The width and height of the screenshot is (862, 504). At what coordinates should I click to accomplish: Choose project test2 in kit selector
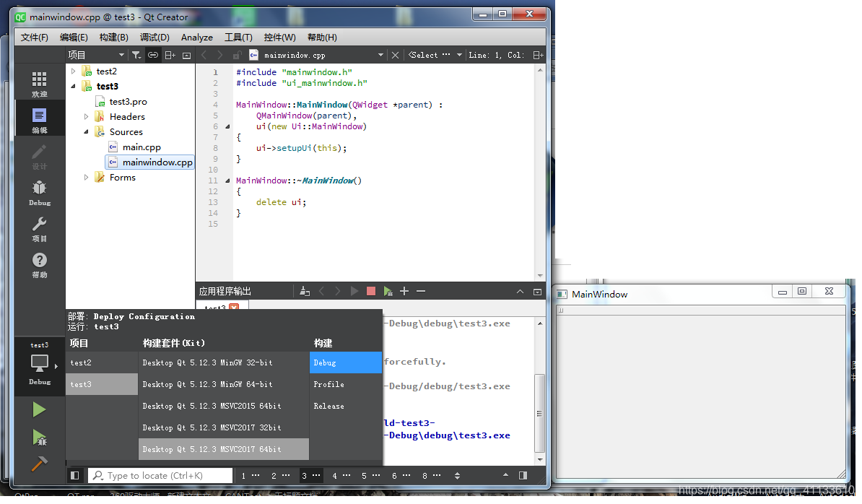[x=102, y=362]
